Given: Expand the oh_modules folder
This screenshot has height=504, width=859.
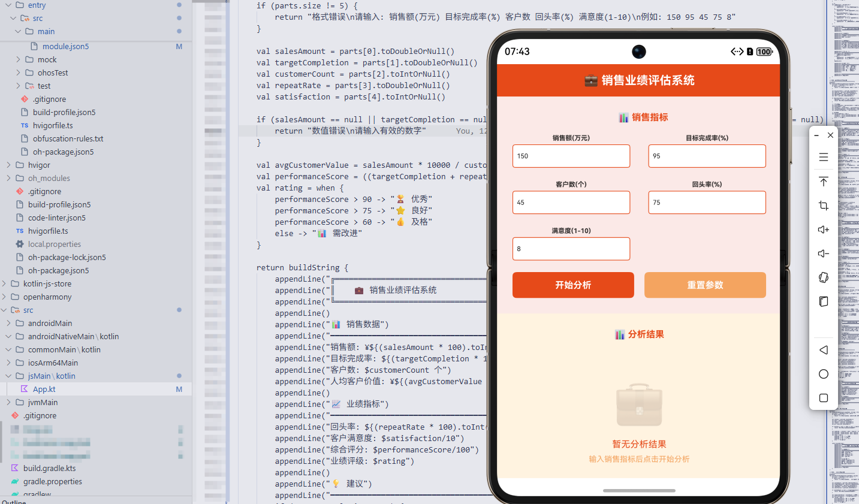Looking at the screenshot, I should point(8,178).
